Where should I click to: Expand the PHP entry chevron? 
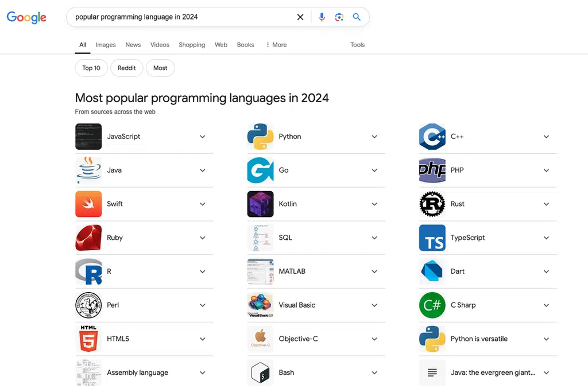[x=547, y=170]
